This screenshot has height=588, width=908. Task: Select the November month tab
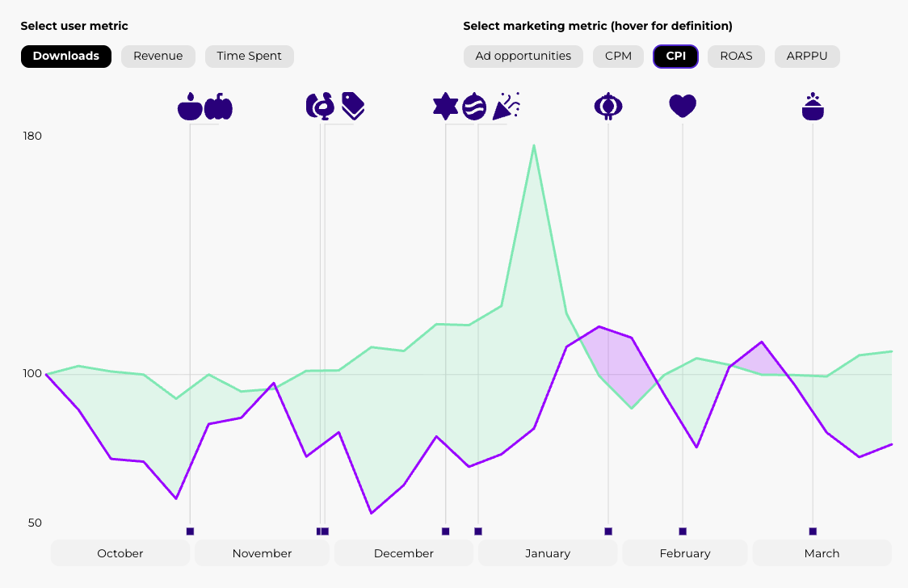[x=262, y=553]
